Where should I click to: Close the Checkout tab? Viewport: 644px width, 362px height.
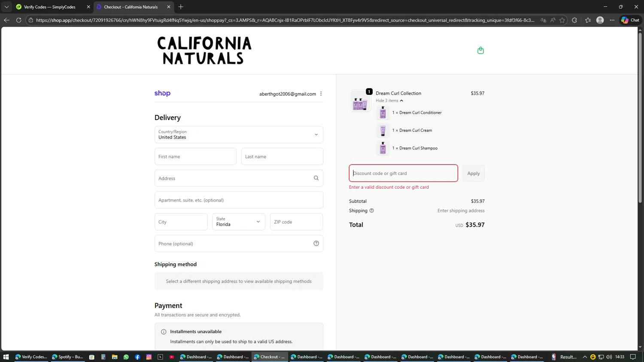168,7
